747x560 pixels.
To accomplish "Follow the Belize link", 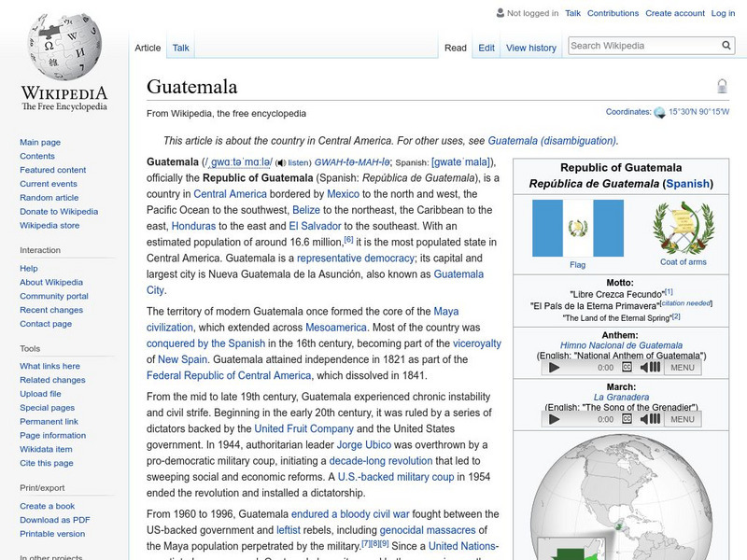I will pos(306,210).
